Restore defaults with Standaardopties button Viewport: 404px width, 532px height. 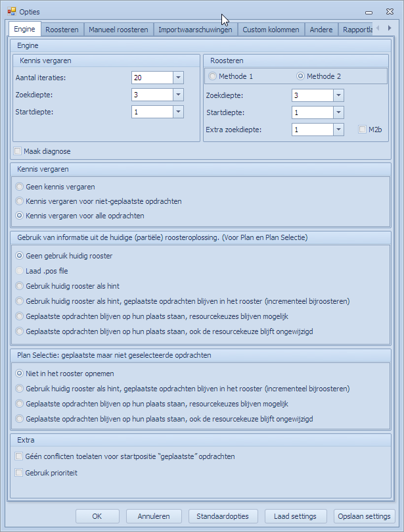(x=223, y=516)
